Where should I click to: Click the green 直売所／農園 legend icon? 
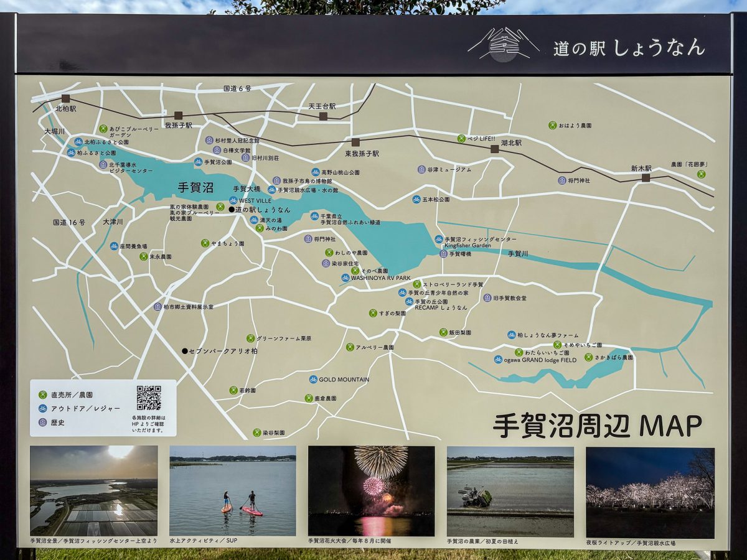[x=42, y=394]
